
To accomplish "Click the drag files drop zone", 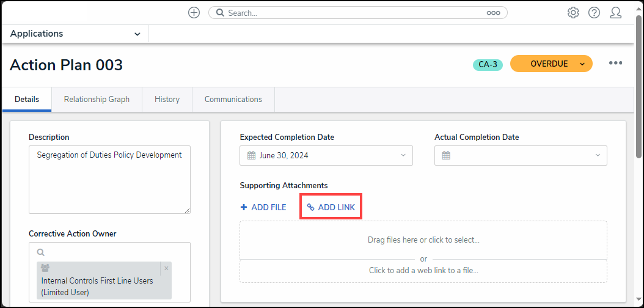I will (423, 240).
